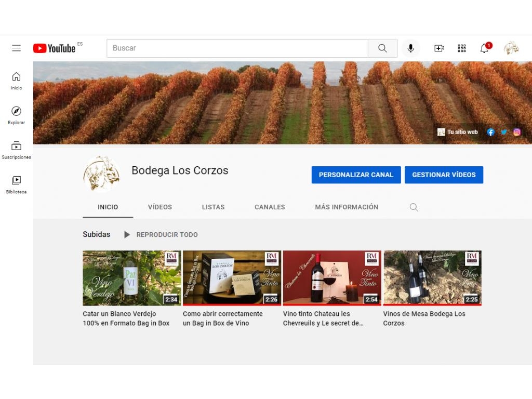Click the Reproducir todo play icon
The width and height of the screenshot is (532, 399).
pos(127,234)
